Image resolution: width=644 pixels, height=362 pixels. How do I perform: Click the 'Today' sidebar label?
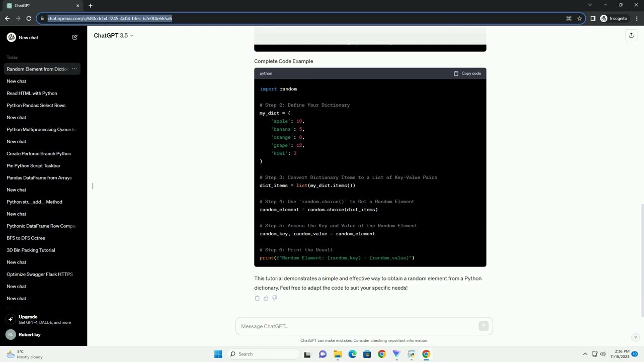(x=12, y=57)
